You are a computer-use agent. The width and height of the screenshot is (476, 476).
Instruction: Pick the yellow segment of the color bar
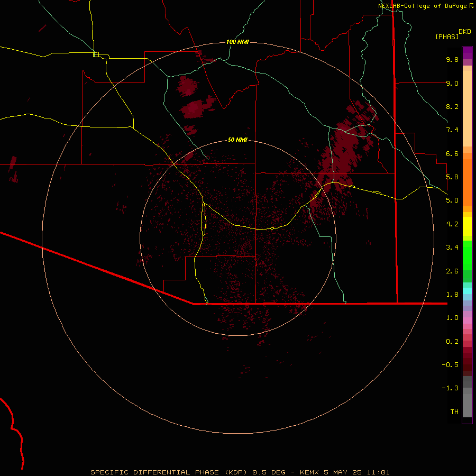[x=467, y=226]
